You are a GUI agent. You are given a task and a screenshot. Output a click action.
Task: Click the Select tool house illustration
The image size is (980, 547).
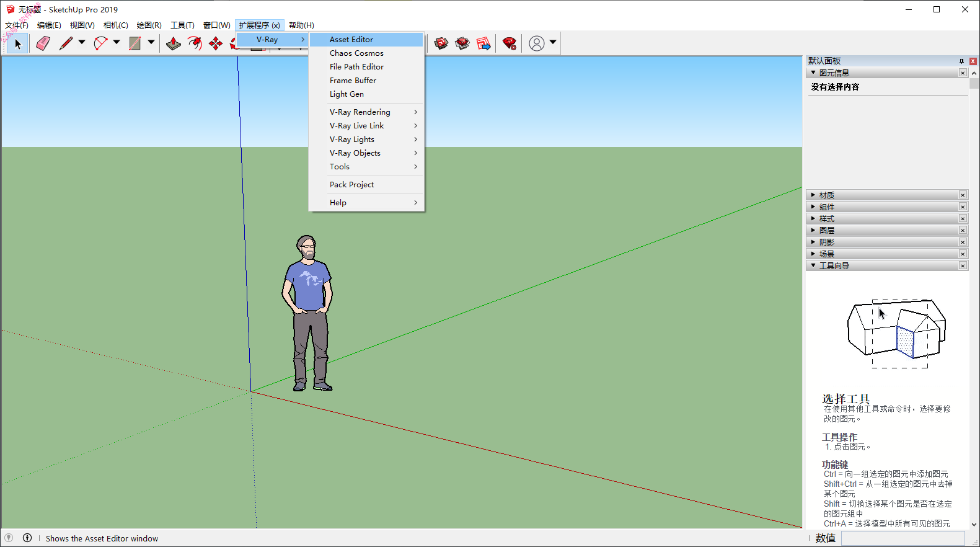click(x=897, y=334)
